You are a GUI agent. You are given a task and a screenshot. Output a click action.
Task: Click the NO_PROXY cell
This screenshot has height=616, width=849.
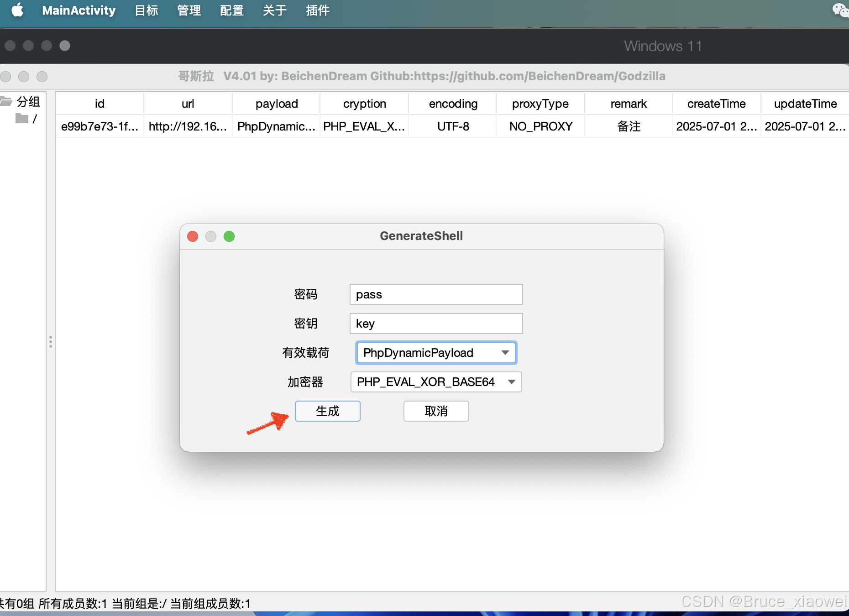[x=540, y=126]
